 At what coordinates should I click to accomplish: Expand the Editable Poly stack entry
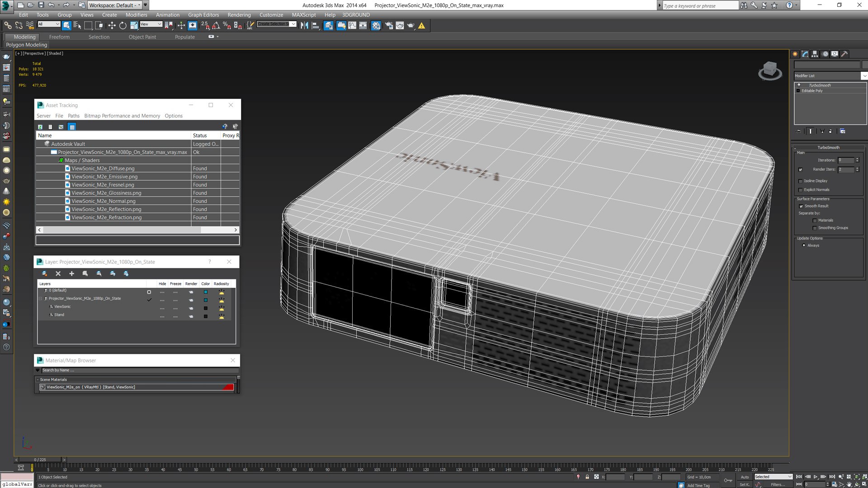click(x=798, y=91)
